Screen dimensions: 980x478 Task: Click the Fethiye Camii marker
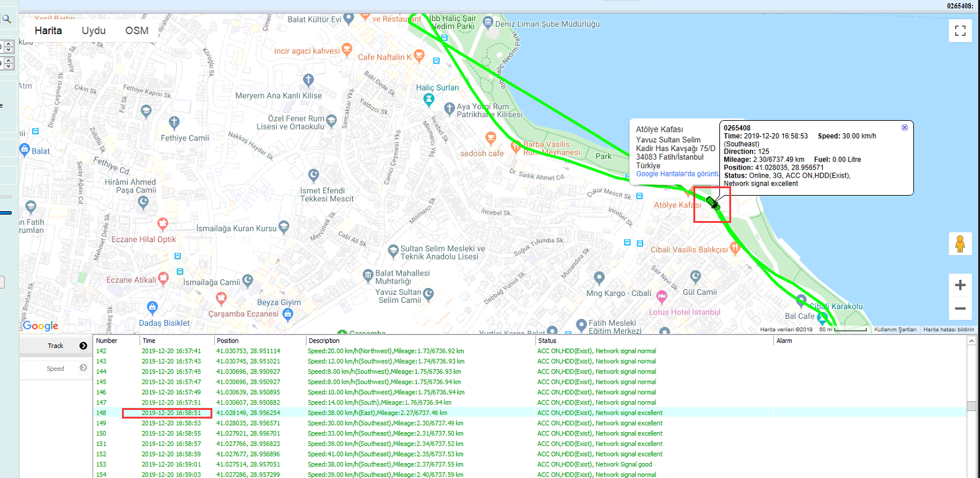coord(174,123)
